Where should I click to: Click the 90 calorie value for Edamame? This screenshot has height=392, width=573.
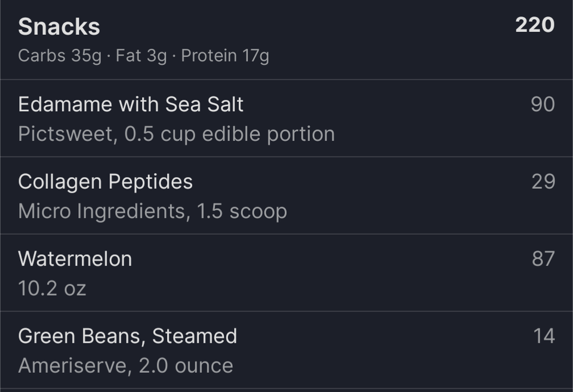[x=543, y=104]
